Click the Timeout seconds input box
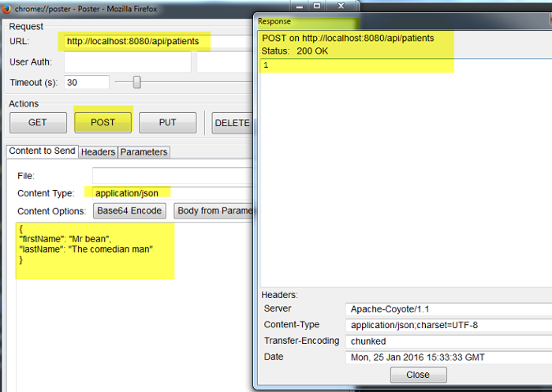The image size is (552, 392). coord(87,82)
